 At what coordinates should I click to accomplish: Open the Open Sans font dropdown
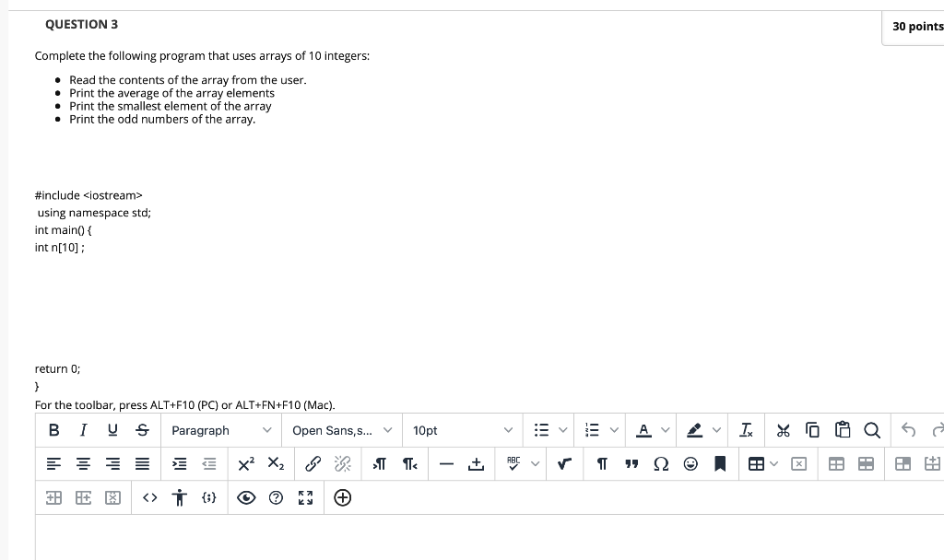tap(341, 430)
